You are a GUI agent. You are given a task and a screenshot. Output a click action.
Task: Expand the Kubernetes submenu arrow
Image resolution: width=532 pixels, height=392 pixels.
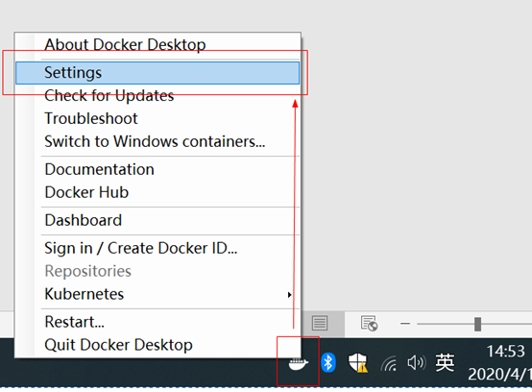coord(289,295)
